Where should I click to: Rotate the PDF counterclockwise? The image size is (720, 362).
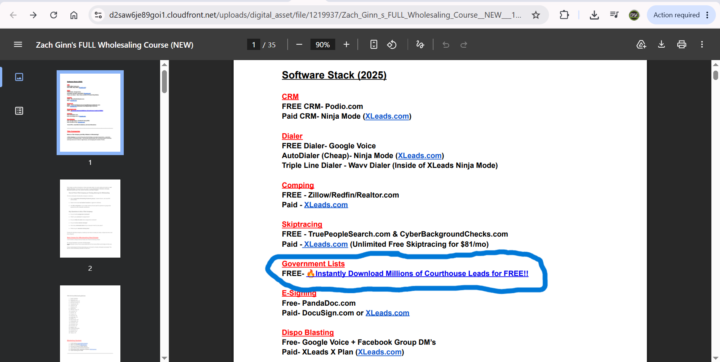pyautogui.click(x=392, y=45)
